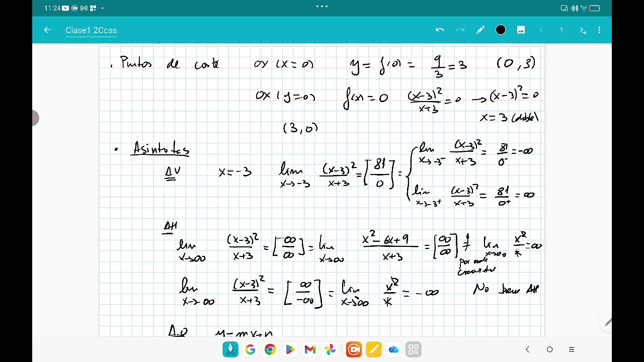Screen dimensions: 644x362
Task: Select the pen drawing tool
Action: pyautogui.click(x=480, y=30)
